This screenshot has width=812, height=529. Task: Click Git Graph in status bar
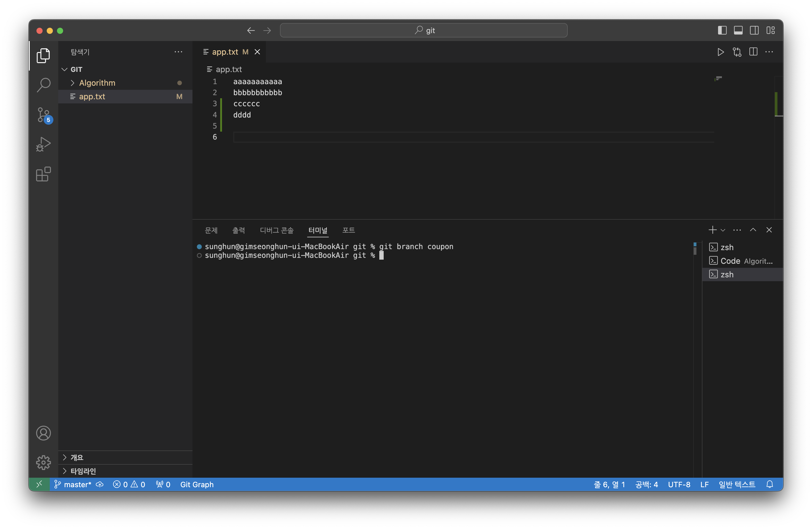click(x=197, y=484)
